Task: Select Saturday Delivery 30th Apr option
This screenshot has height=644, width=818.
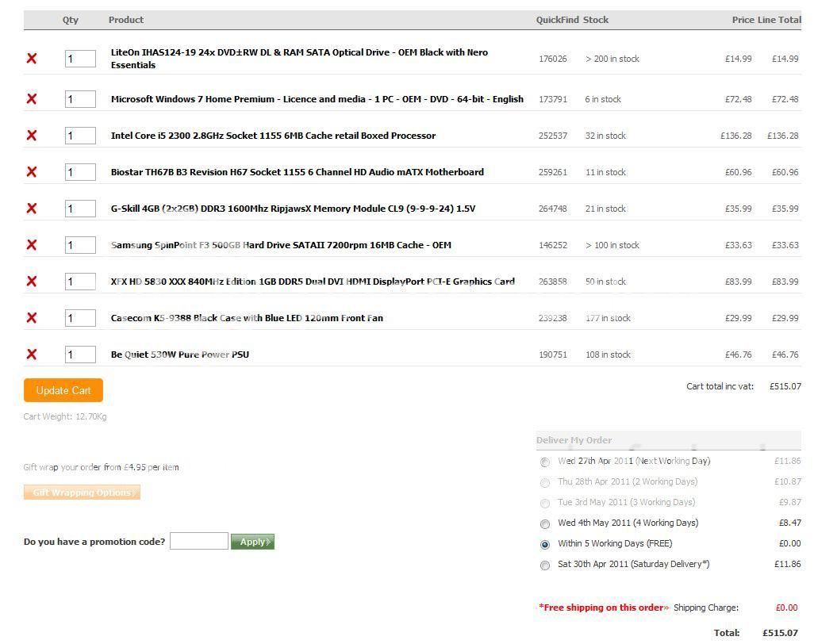Action: [545, 565]
